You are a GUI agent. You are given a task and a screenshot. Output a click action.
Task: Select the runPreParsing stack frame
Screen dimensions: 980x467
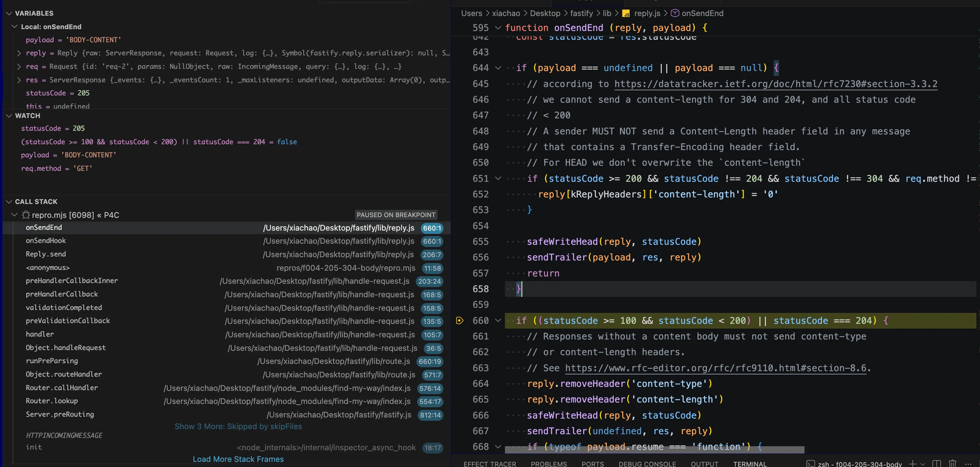(227, 361)
